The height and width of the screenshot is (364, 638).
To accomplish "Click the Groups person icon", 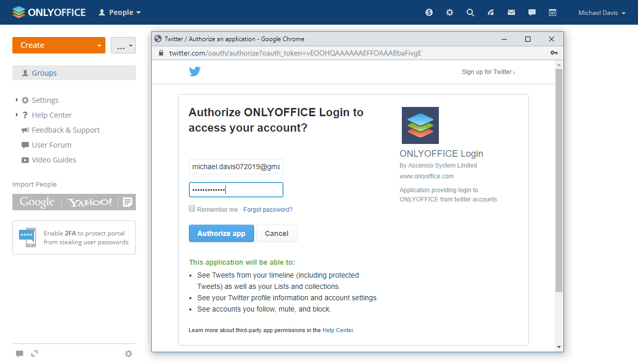I will (25, 73).
